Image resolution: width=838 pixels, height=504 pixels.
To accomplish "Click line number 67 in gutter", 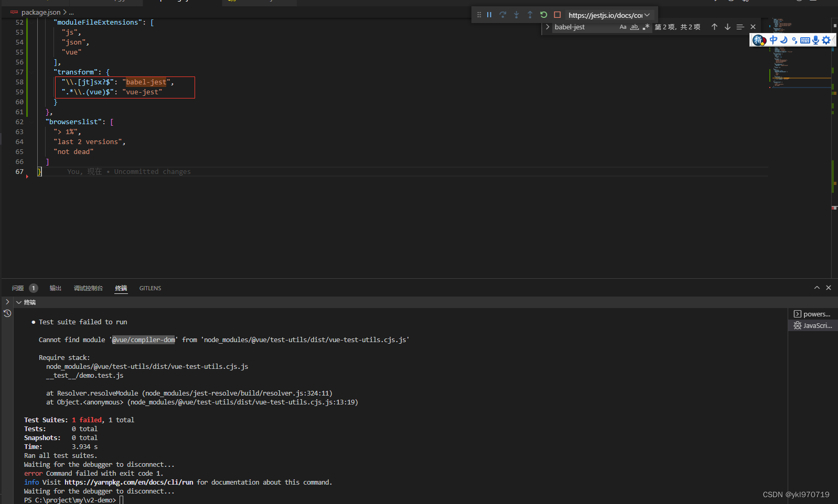I will click(x=19, y=171).
